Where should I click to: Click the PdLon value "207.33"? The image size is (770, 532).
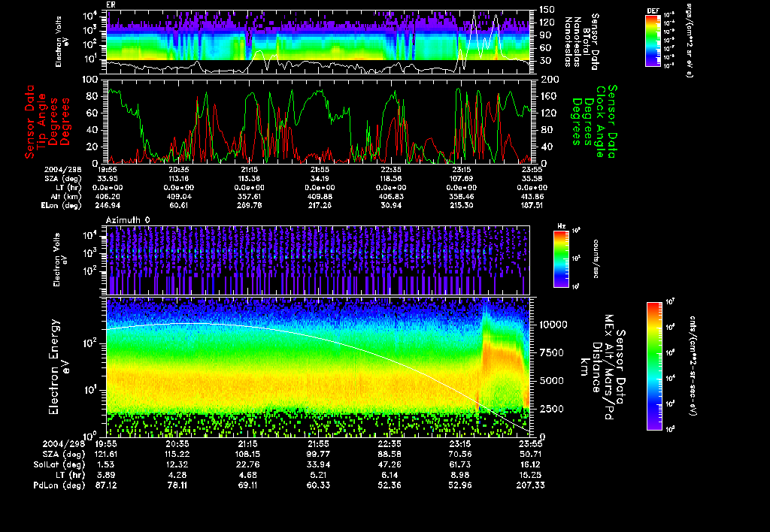coord(530,485)
